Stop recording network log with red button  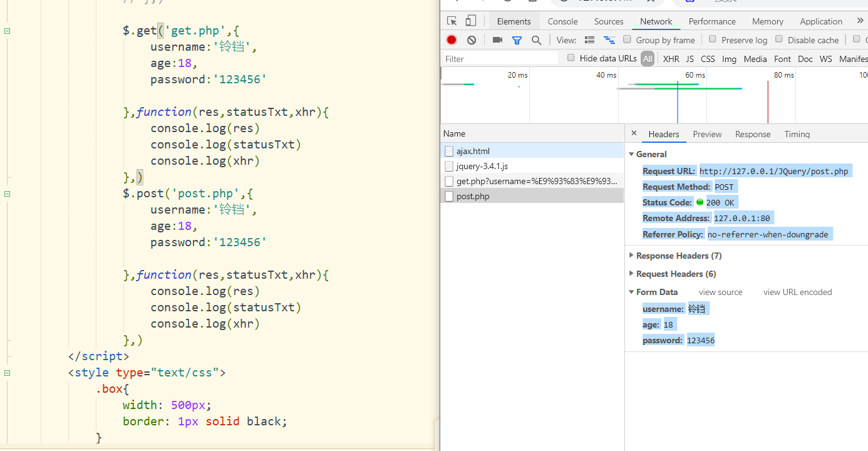pyautogui.click(x=452, y=40)
